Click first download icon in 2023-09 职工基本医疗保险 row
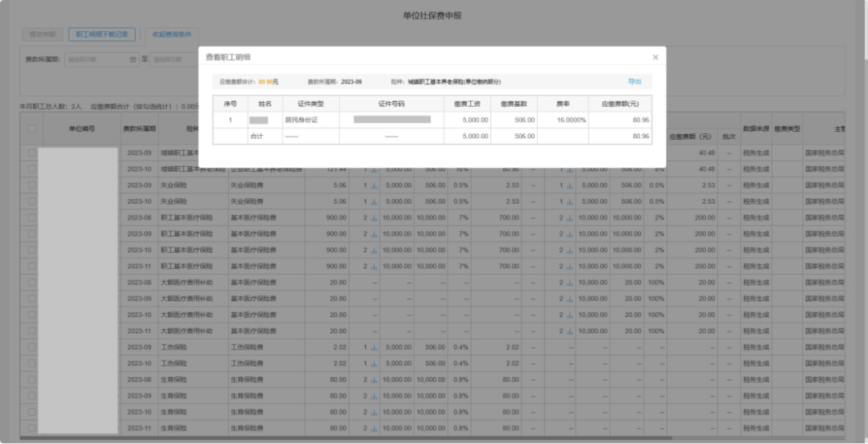 click(x=374, y=234)
